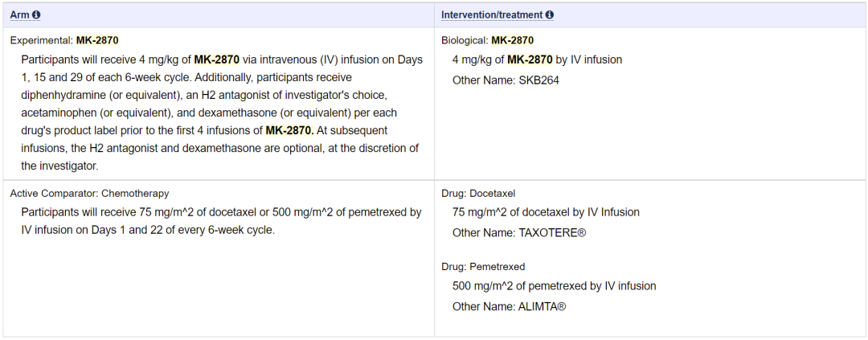
Task: Click the 500 mg/m^2 of pemetrexed by IV infusion line
Action: pos(554,286)
